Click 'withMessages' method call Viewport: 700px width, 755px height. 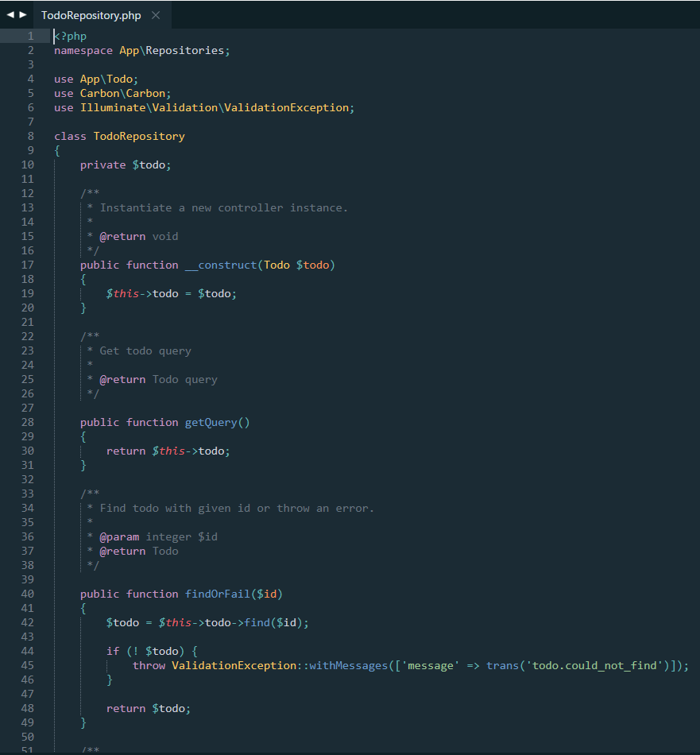point(349,665)
